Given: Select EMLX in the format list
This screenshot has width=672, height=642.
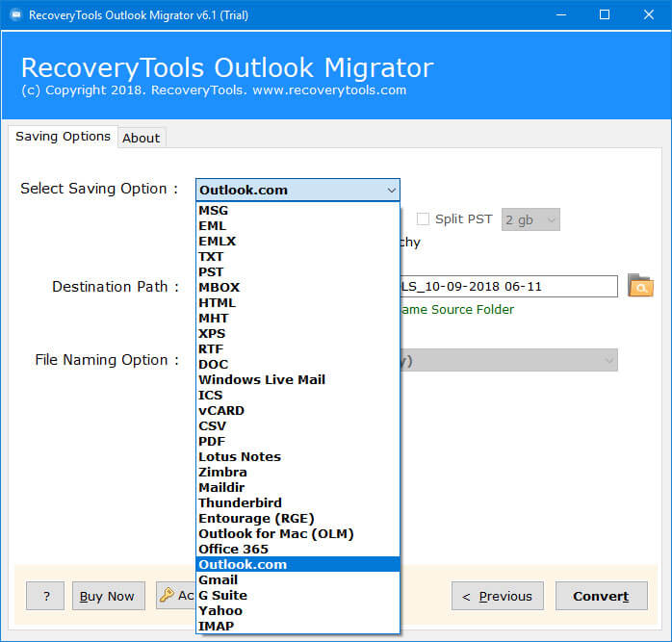Looking at the screenshot, I should click(297, 242).
